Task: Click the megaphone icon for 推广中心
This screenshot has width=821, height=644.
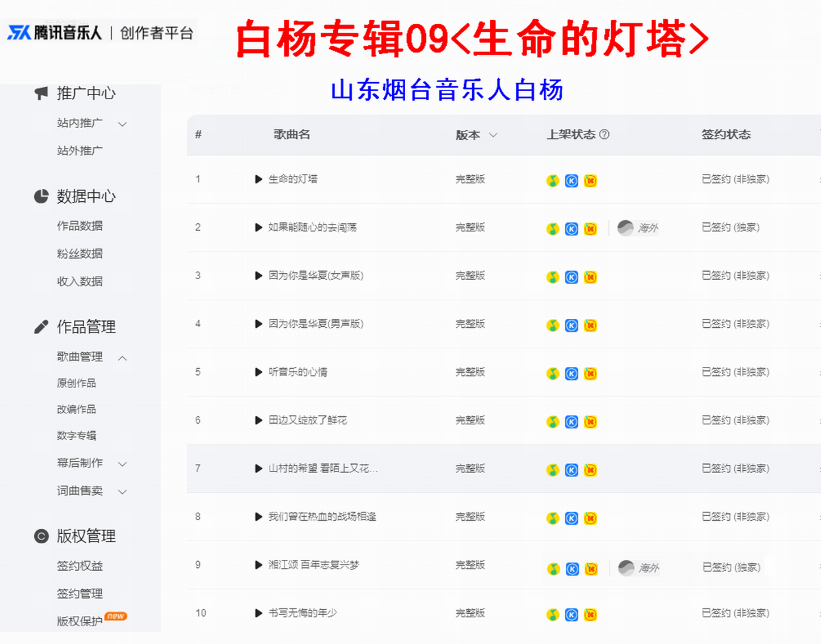Action: (x=41, y=93)
